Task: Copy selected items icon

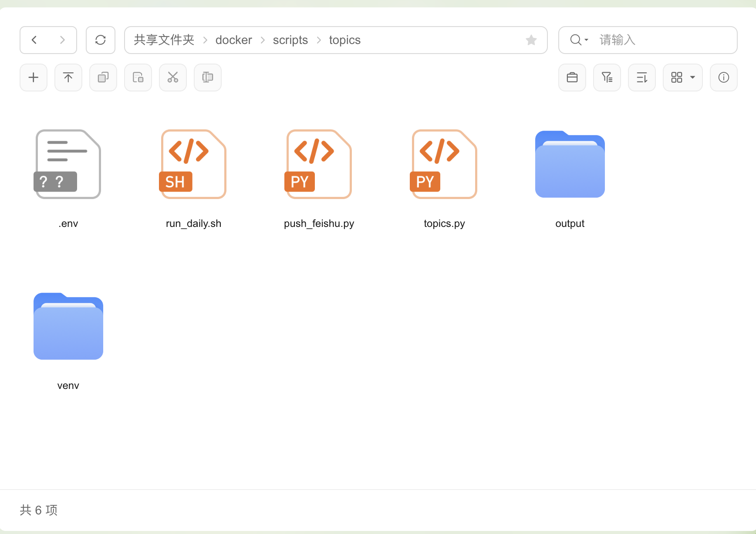Action: click(103, 78)
